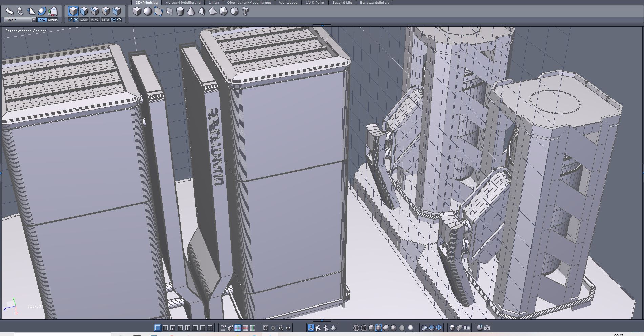Expand the top toolbar collapse handle
Image resolution: width=644 pixels, height=336 pixels.
(322, 25)
